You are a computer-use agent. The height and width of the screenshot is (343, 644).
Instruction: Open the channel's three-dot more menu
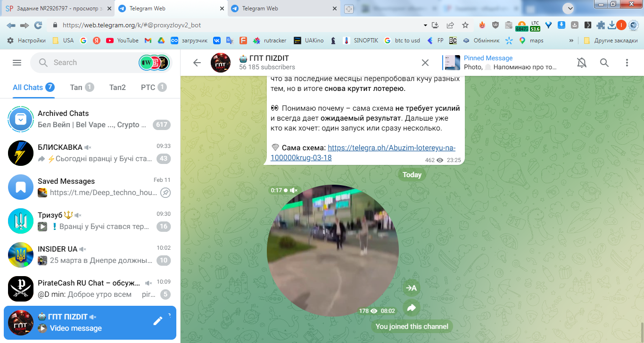tap(627, 63)
